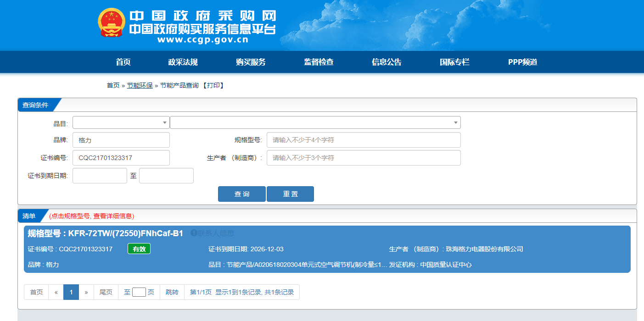Screen dimensions: 644x321
Task: Open the 政采法规 navigation item
Action: [183, 62]
